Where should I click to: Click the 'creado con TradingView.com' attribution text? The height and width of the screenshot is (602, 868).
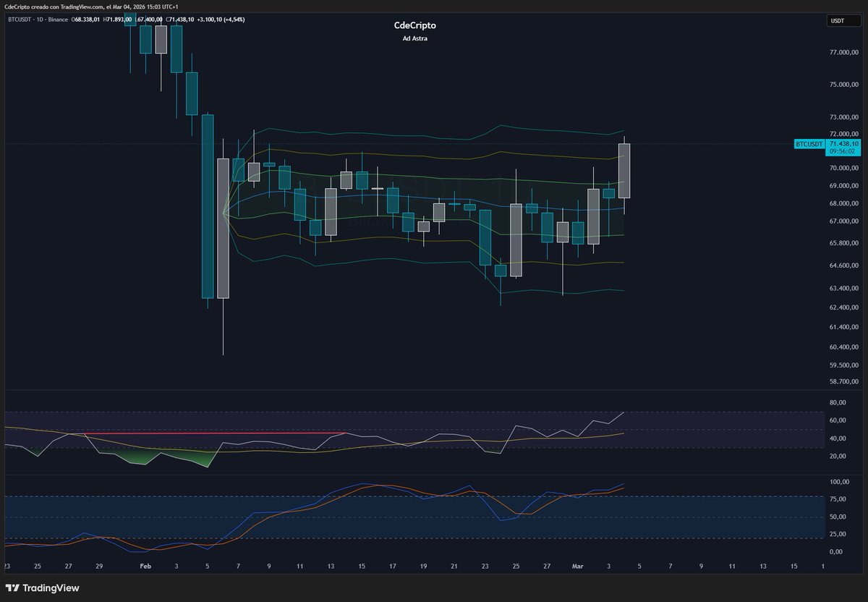pos(68,6)
